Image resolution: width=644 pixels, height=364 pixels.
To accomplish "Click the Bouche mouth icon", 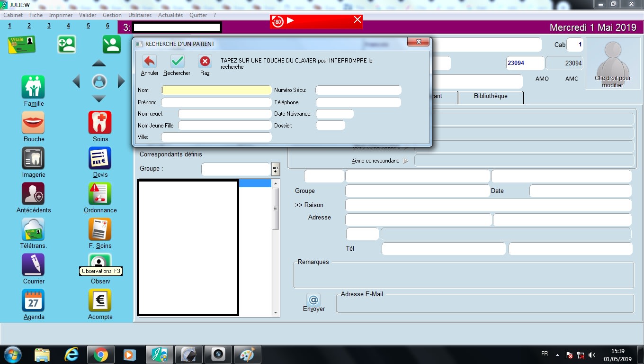I will [33, 123].
